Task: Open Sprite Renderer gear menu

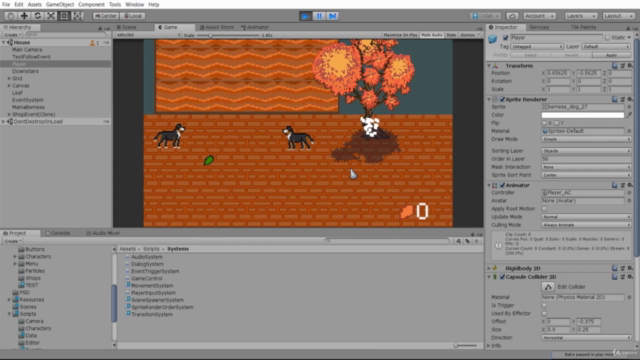Action: tap(630, 99)
